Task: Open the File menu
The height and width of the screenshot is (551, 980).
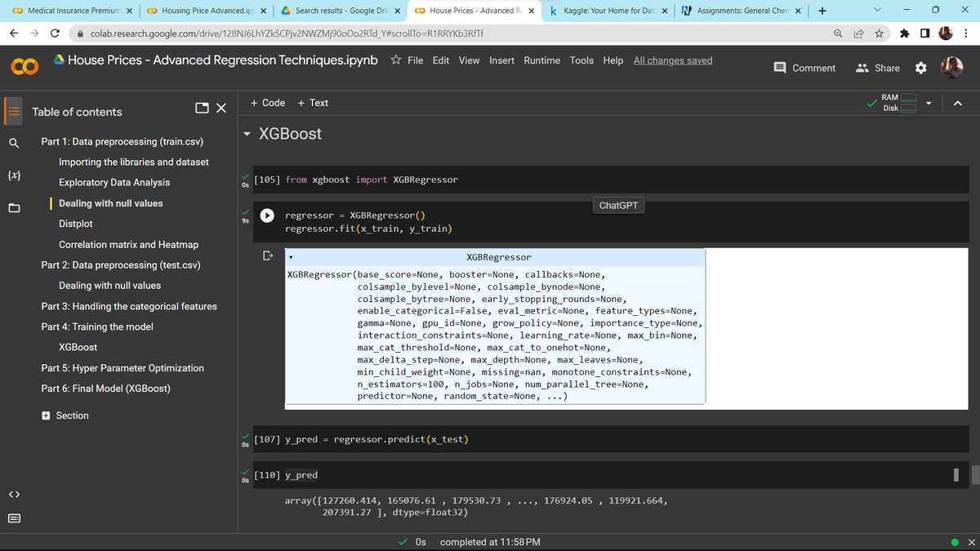Action: click(415, 60)
